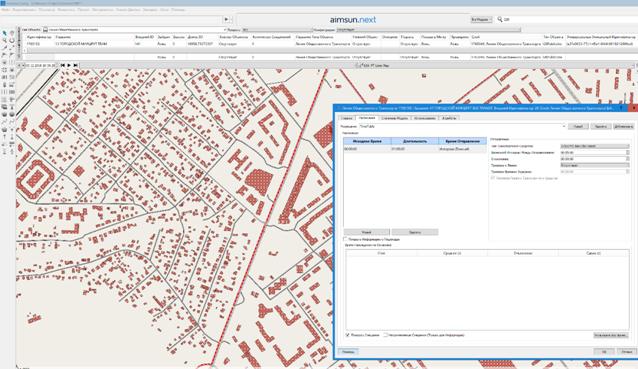638x369 pixels.
Task: Confirm the dialog with OK
Action: (604, 352)
